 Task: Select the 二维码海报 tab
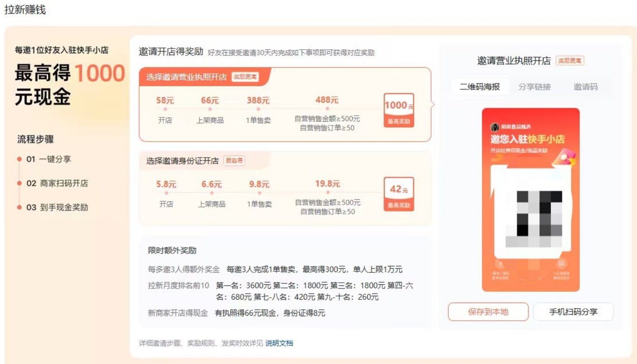point(480,87)
